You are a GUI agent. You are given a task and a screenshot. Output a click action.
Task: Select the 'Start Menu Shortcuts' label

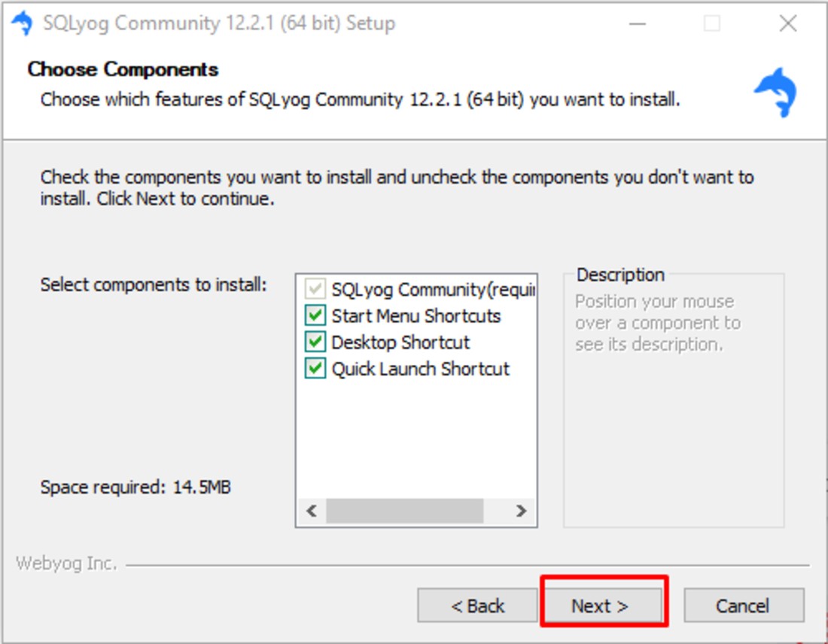click(x=416, y=316)
